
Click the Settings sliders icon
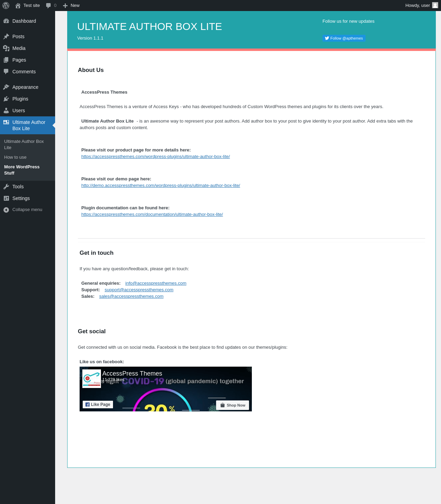click(6, 198)
